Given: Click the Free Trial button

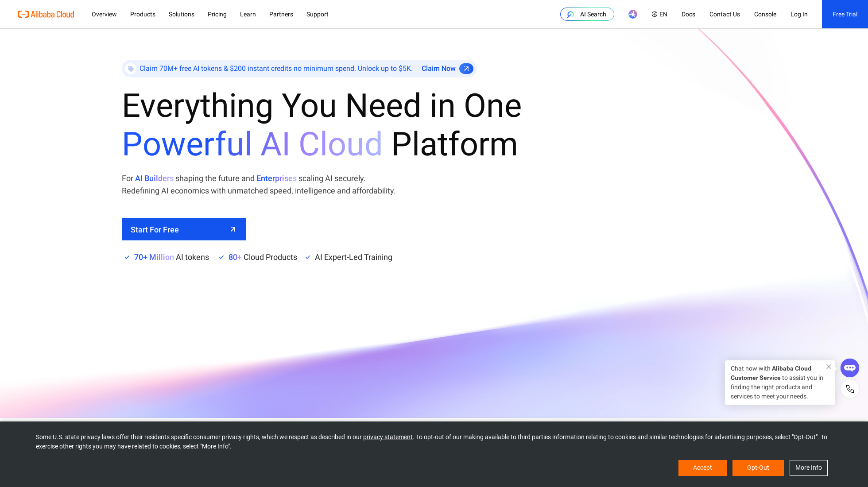Looking at the screenshot, I should point(845,14).
